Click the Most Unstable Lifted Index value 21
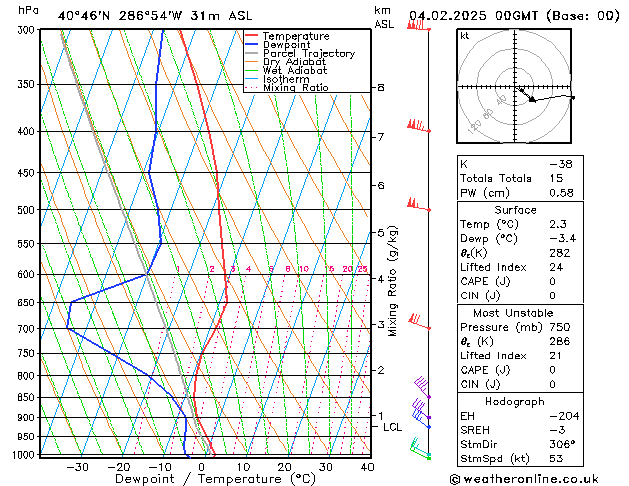 pos(556,356)
